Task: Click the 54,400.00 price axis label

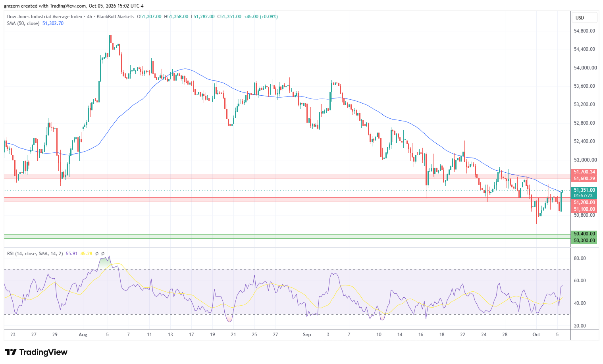Action: coord(584,49)
